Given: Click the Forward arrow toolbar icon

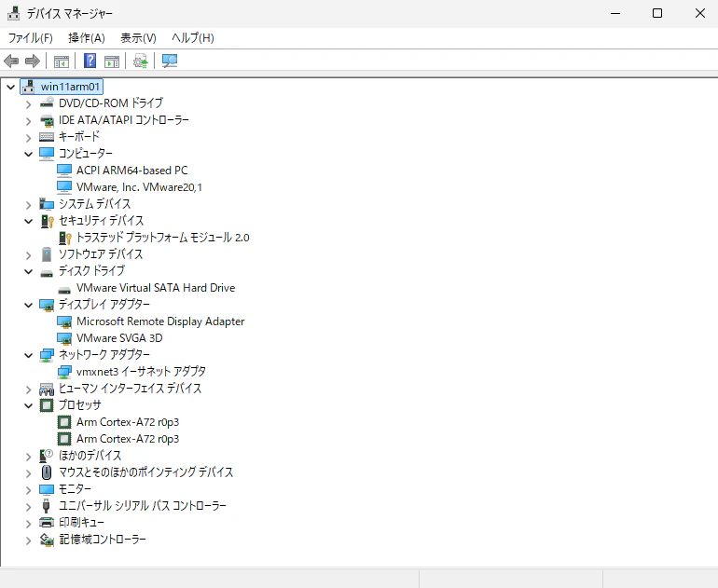Looking at the screenshot, I should click(x=33, y=61).
